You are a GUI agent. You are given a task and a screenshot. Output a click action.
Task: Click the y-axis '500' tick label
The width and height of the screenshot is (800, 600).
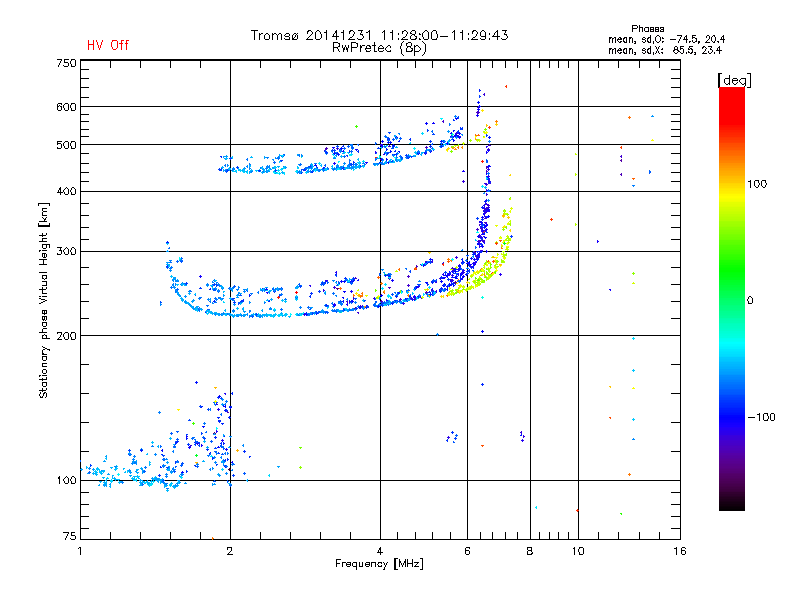point(66,145)
